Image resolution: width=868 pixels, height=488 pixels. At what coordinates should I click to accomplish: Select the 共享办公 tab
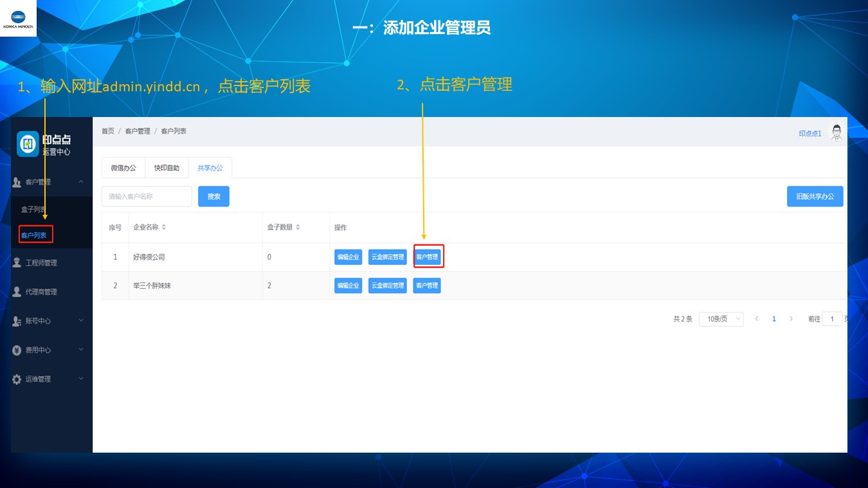pyautogui.click(x=210, y=168)
